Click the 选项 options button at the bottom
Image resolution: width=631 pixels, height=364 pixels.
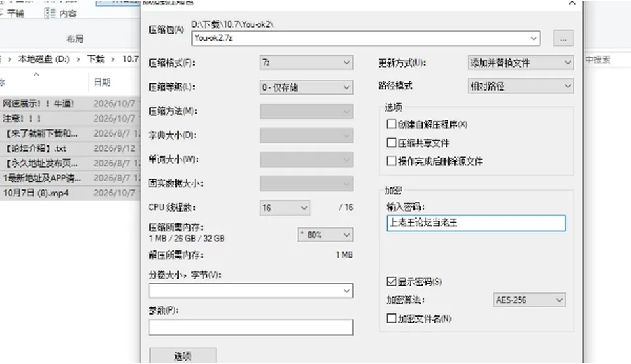point(183,356)
